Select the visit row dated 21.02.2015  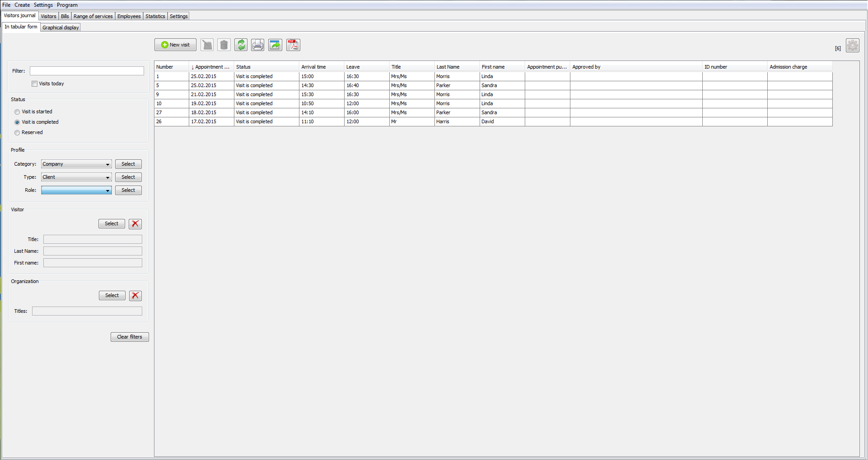coord(493,95)
